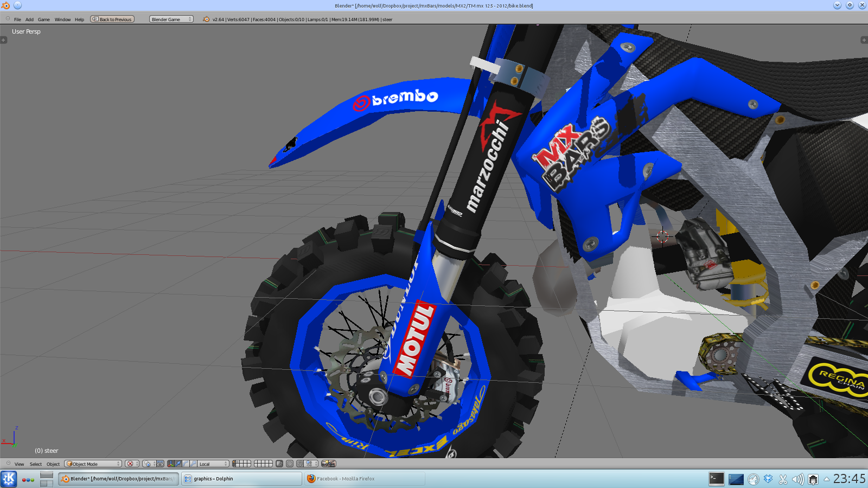The image size is (868, 488).
Task: Toggle manipulate center points button
Action: (x=160, y=464)
